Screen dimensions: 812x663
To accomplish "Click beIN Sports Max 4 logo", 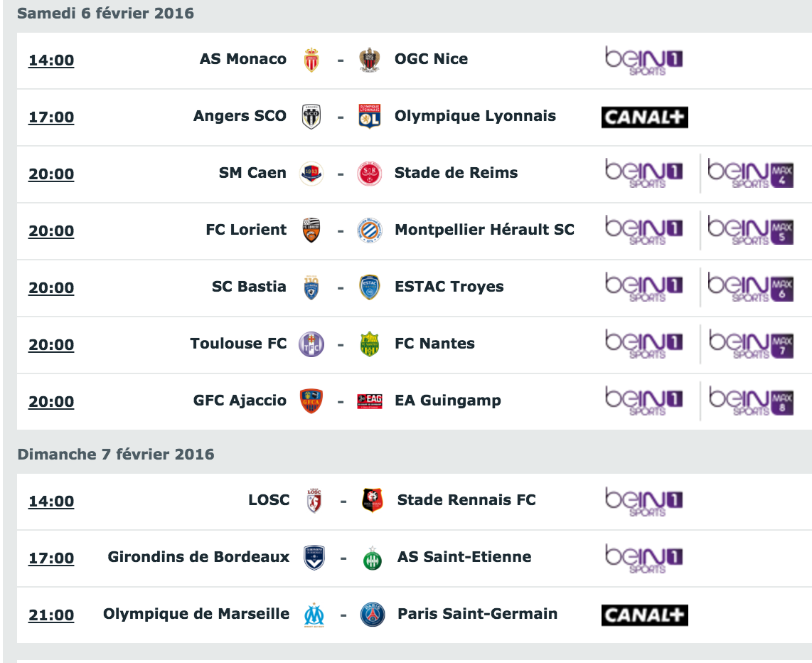I will pos(750,174).
